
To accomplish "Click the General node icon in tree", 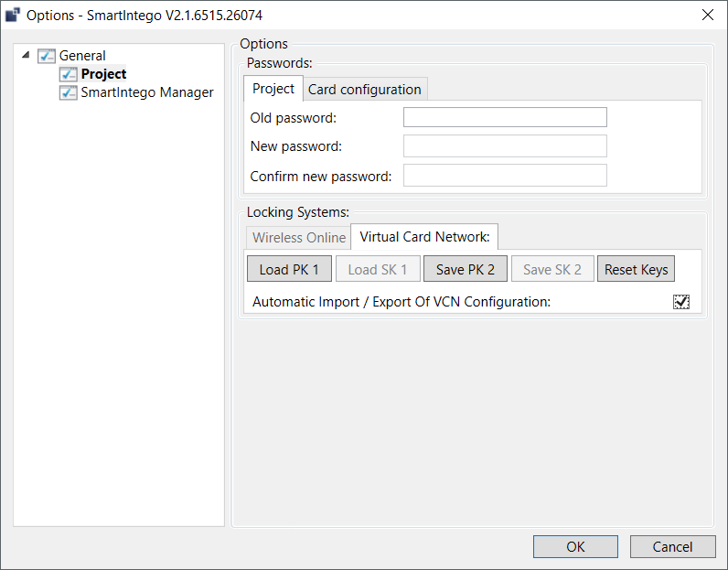I will 47,56.
